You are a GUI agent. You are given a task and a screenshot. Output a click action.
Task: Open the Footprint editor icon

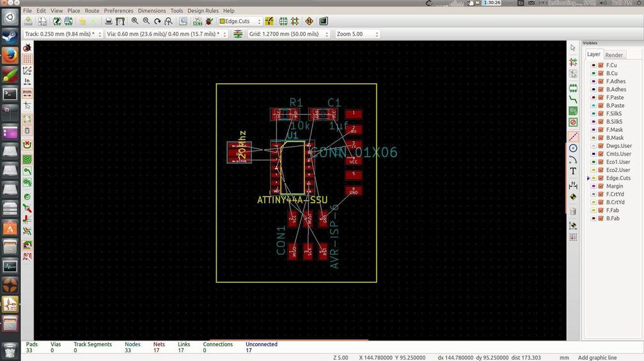57,21
